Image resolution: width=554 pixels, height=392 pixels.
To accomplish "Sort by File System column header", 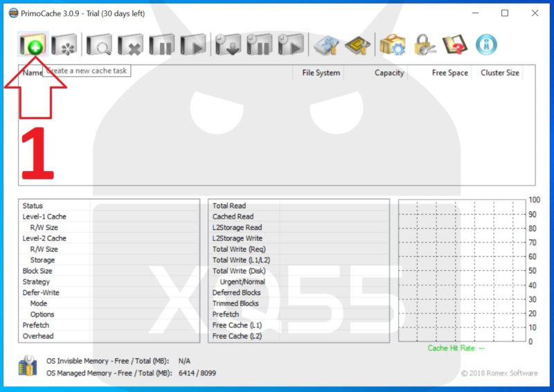I will (x=321, y=73).
